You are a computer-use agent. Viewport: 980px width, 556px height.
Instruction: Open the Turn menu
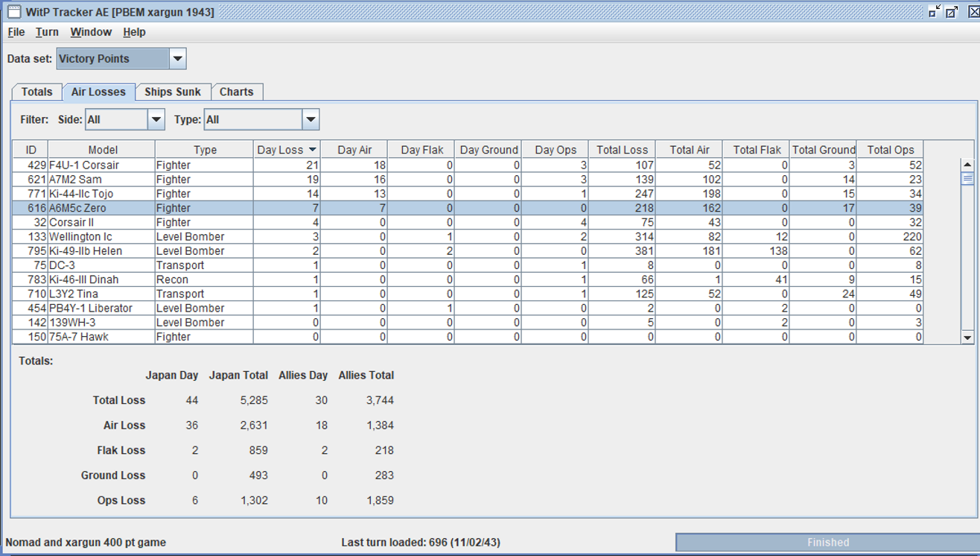(47, 32)
